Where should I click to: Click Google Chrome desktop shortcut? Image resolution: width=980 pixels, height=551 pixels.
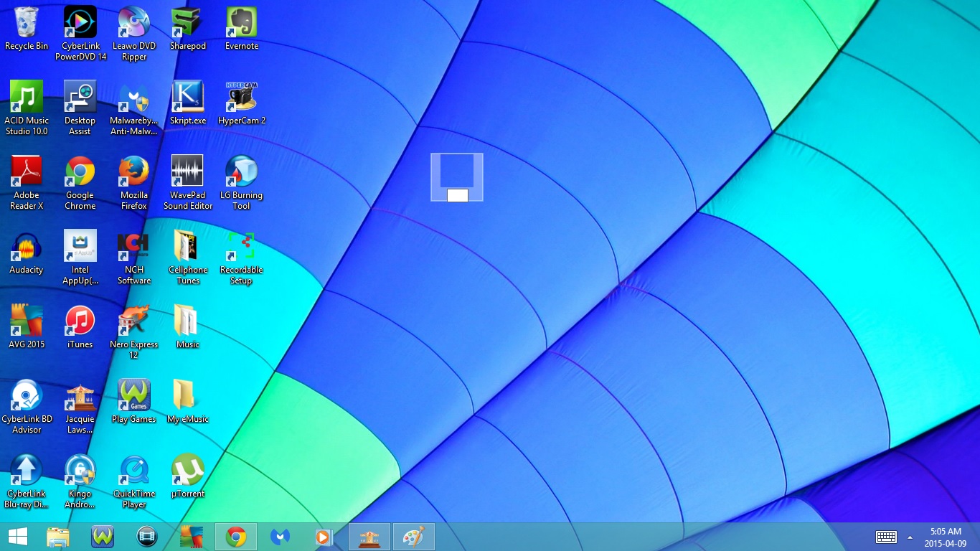[x=80, y=183]
